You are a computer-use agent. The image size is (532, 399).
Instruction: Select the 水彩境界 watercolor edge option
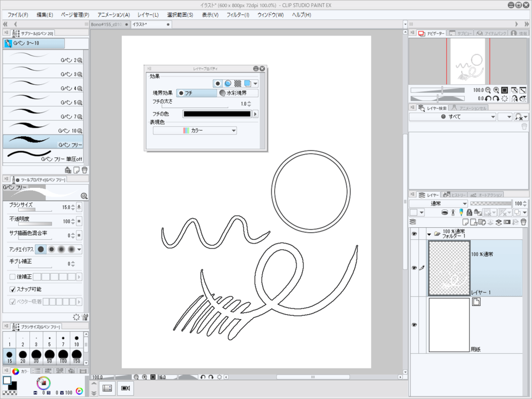[239, 93]
